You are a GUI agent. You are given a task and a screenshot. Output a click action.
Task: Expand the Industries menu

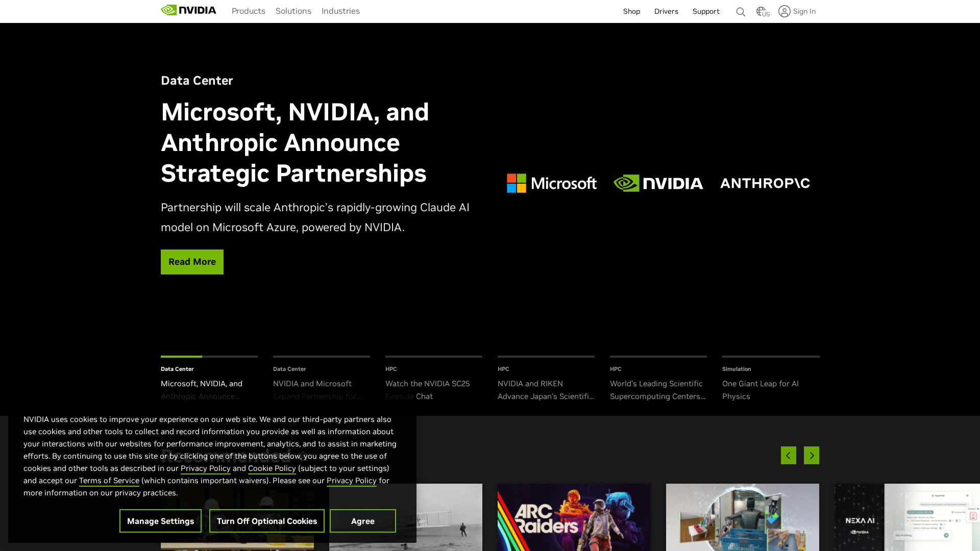(x=340, y=11)
